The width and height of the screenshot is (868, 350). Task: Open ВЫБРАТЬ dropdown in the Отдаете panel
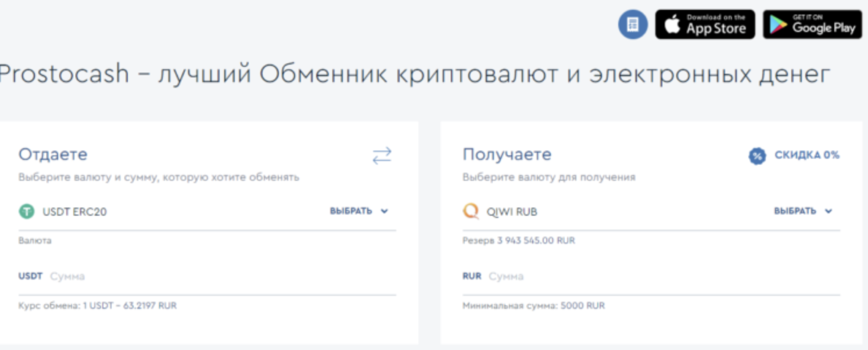click(351, 211)
